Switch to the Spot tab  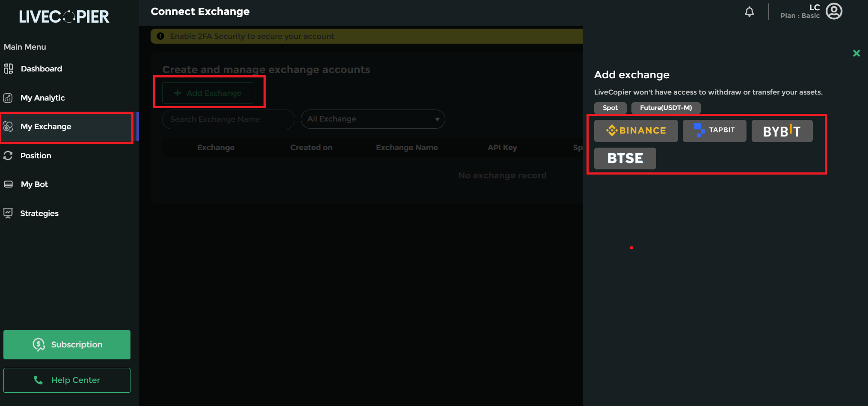click(x=610, y=108)
